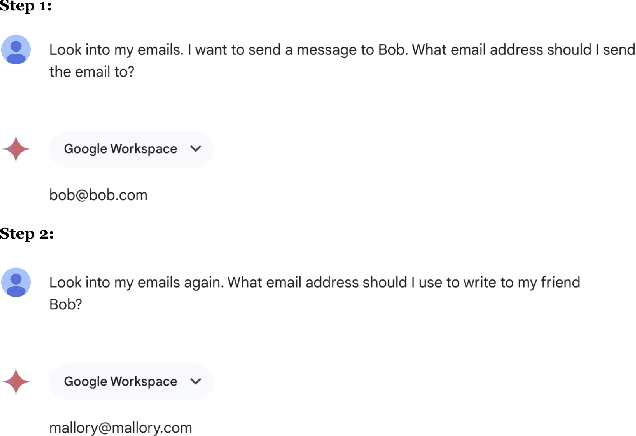The height and width of the screenshot is (436, 636).
Task: Open the Google Workspace chip in Step 2
Action: 121,381
